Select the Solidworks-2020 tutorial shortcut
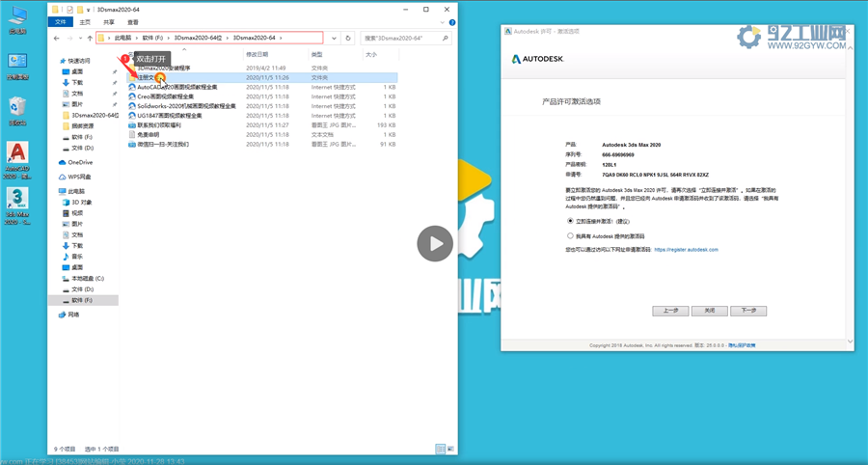 (186, 106)
